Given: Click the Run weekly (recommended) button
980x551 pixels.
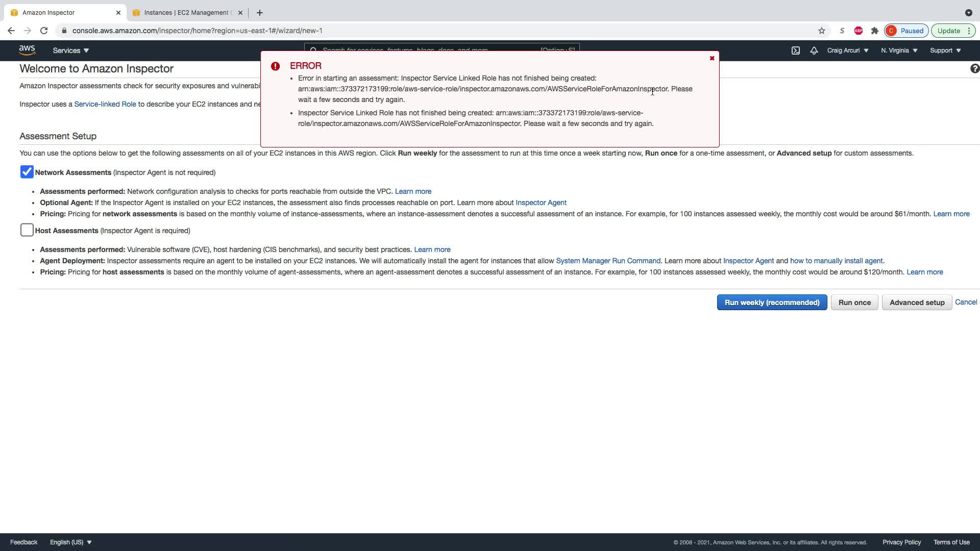Looking at the screenshot, I should click(772, 303).
